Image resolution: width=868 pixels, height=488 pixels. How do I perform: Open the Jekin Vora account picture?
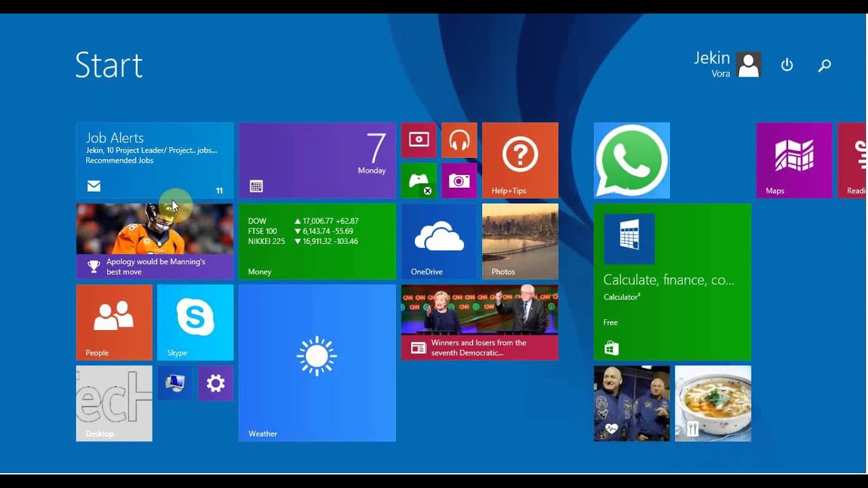pos(749,64)
